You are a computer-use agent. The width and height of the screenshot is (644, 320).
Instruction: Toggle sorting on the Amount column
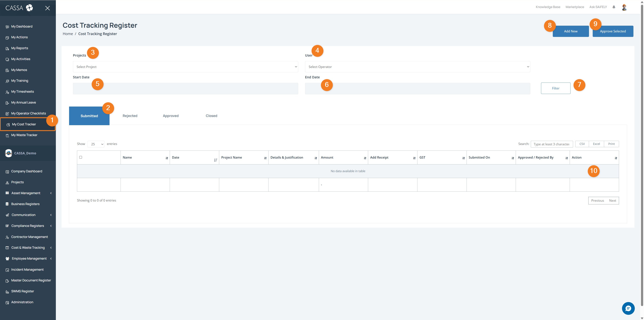coord(364,158)
